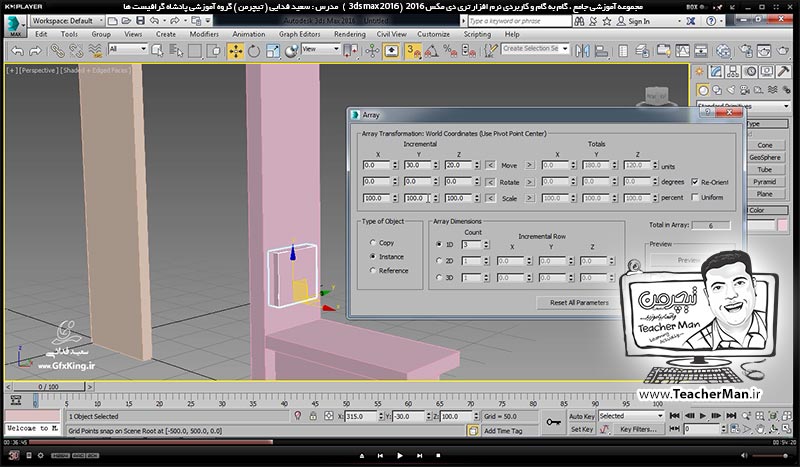This screenshot has width=800, height=467.
Task: Choose the Select Object tool
Action: (x=158, y=51)
